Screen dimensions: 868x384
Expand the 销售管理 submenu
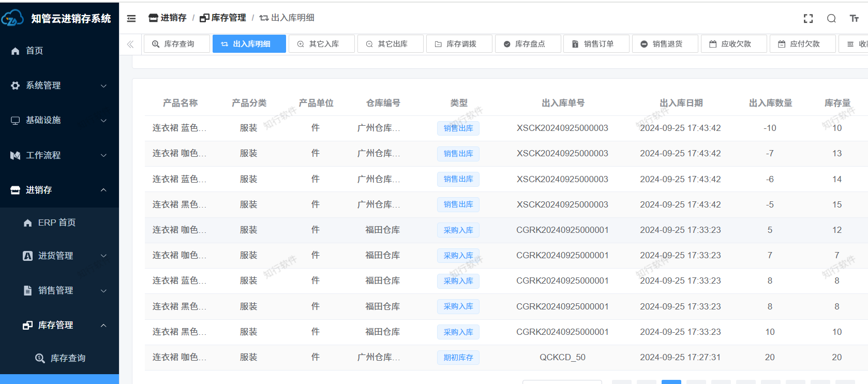[x=65, y=290]
